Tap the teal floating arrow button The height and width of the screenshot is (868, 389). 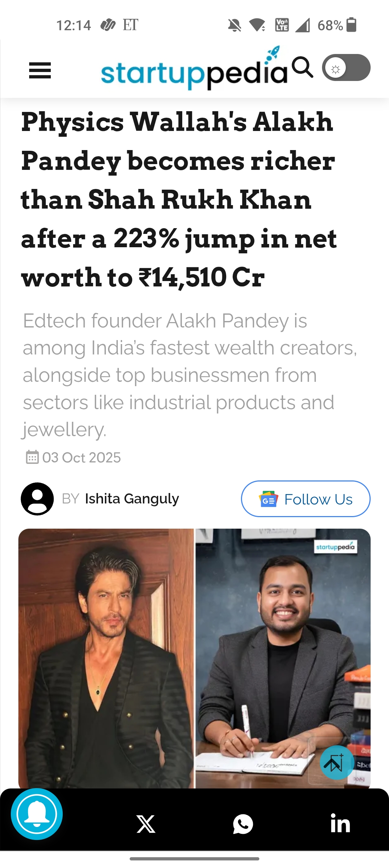336,763
